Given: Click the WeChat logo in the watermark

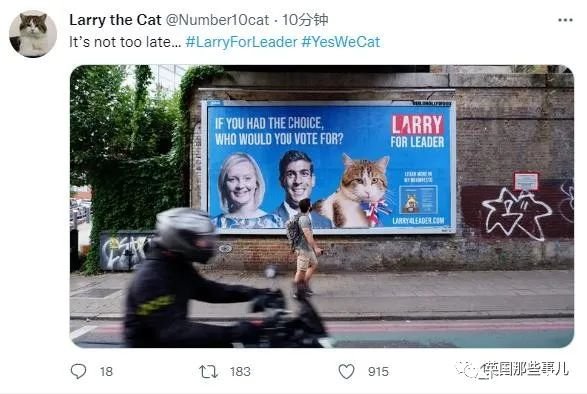Looking at the screenshot, I should click(467, 369).
